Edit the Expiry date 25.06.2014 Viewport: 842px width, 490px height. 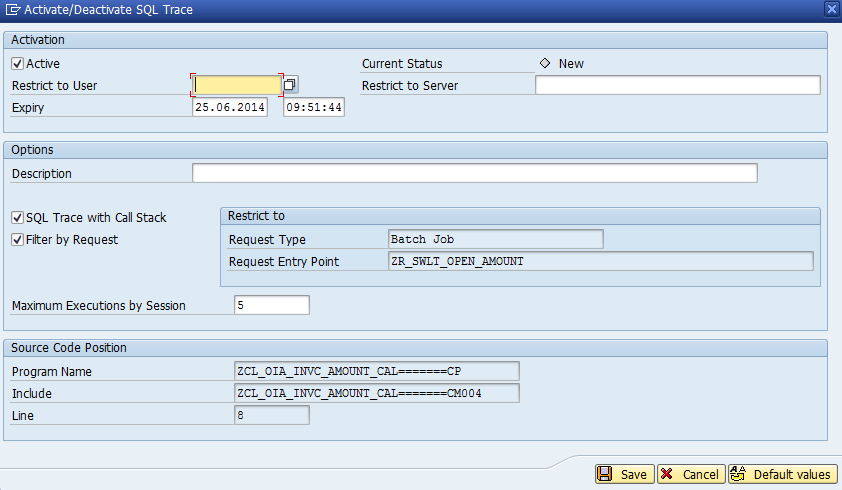(230, 107)
